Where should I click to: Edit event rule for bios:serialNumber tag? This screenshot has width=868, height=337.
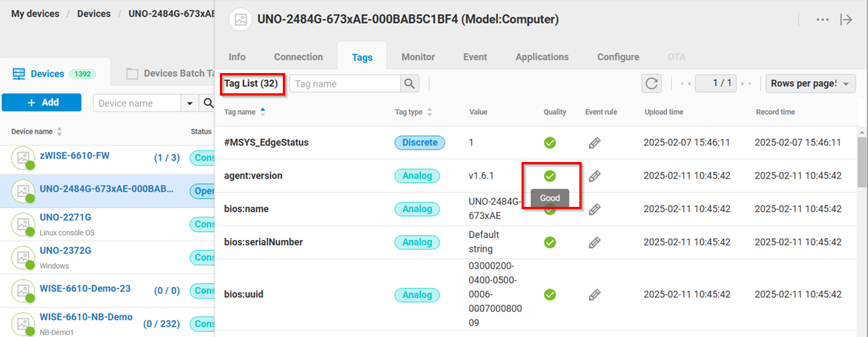[x=595, y=242]
